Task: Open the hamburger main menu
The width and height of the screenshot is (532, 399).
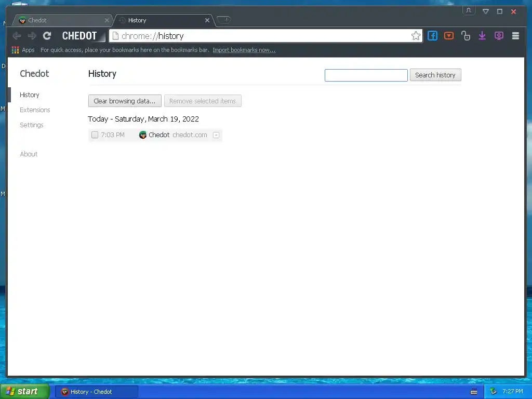Action: point(515,36)
